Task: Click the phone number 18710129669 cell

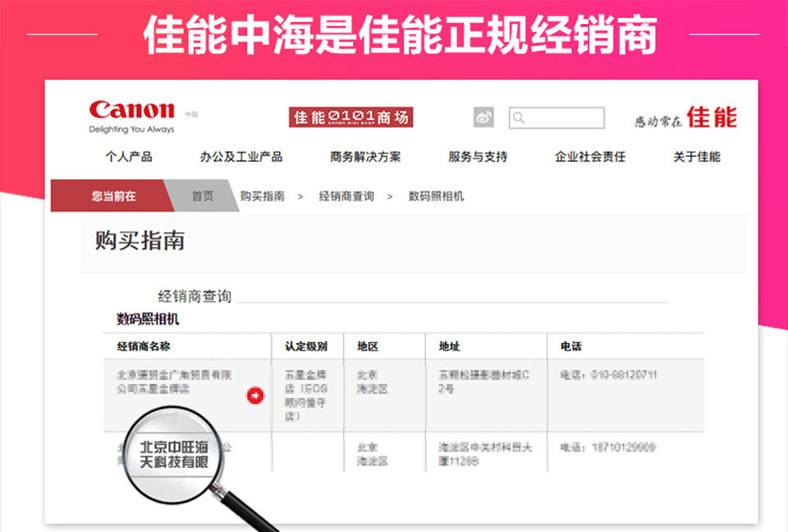Action: tap(608, 447)
